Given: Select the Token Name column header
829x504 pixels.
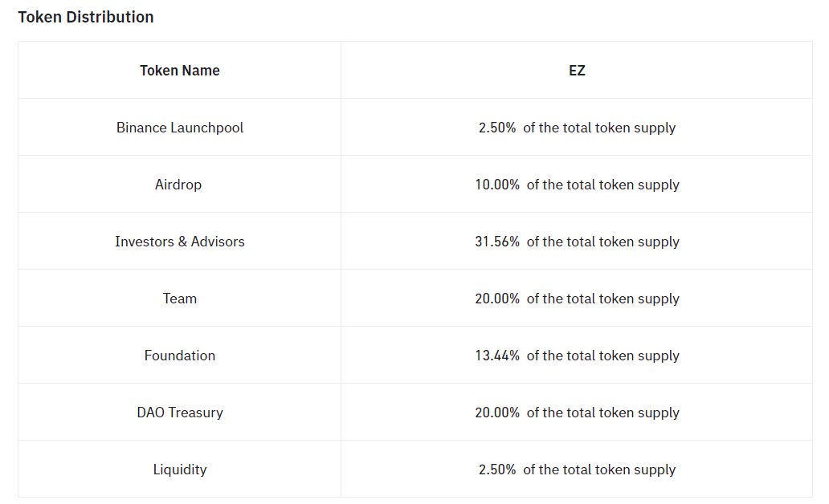Looking at the screenshot, I should (x=179, y=71).
